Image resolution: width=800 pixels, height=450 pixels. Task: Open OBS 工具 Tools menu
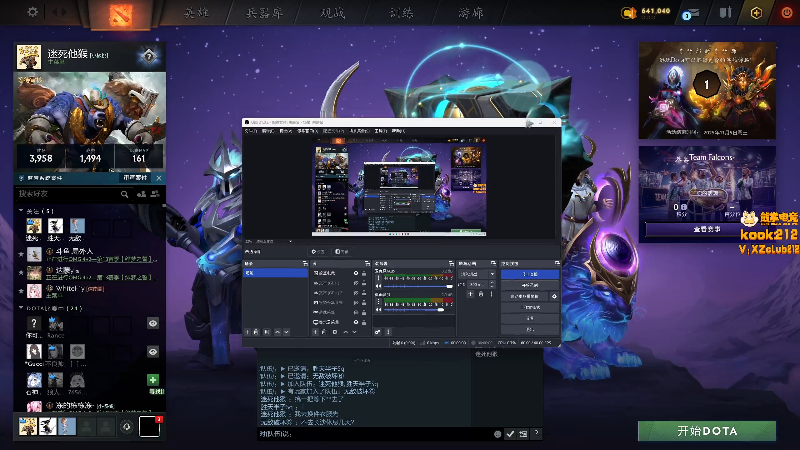[x=381, y=131]
